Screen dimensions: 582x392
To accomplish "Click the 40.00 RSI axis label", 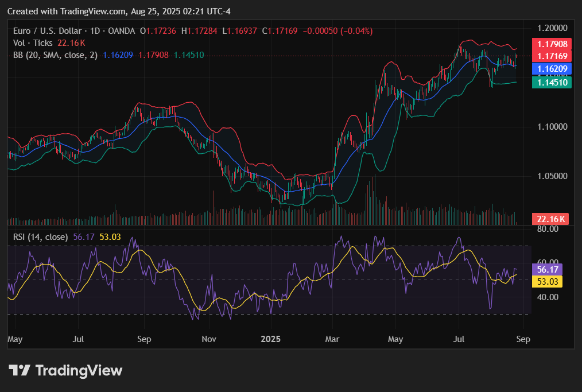I will (x=548, y=297).
